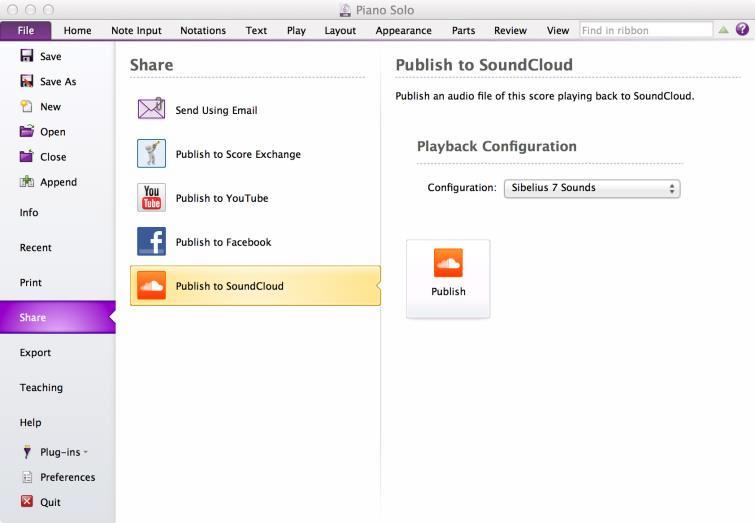755x523 pixels.
Task: Select Publish to YouTube label
Action: tap(222, 198)
